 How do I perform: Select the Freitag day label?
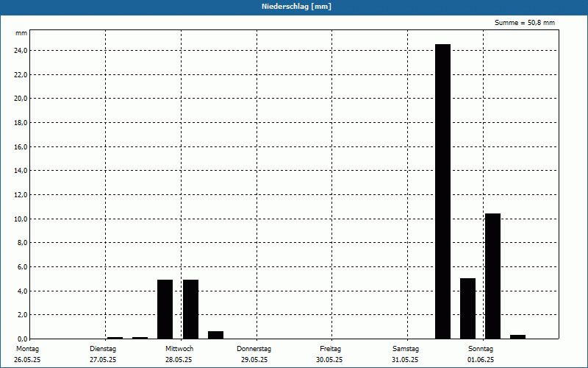click(330, 349)
